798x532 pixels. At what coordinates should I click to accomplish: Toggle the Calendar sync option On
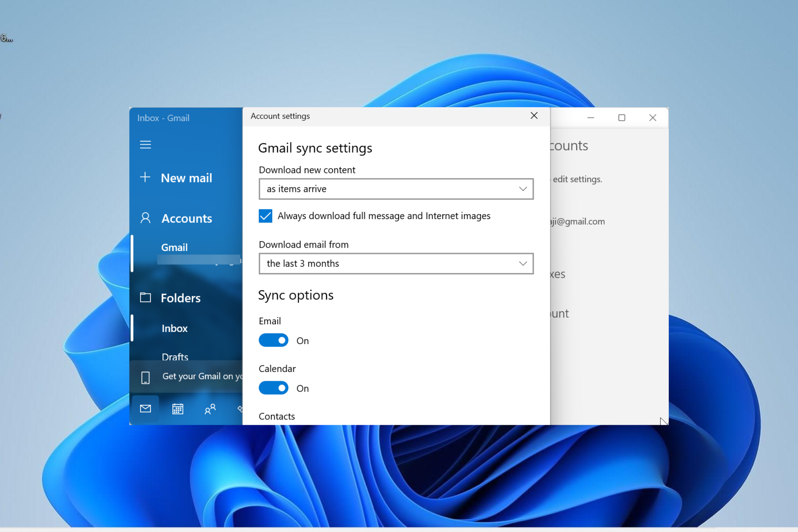tap(273, 388)
